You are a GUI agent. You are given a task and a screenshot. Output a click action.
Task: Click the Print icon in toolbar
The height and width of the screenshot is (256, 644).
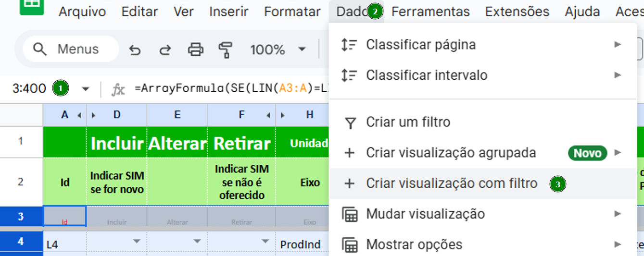pyautogui.click(x=195, y=49)
